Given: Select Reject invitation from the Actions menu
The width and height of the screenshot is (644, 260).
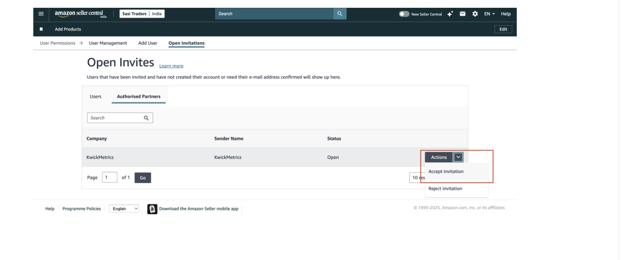Looking at the screenshot, I should tap(445, 188).
